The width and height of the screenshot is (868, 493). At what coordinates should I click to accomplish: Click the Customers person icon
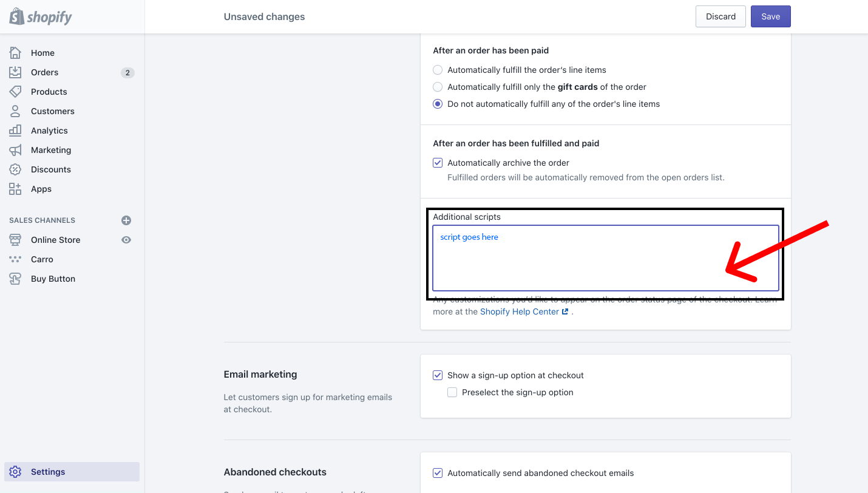[x=15, y=111]
